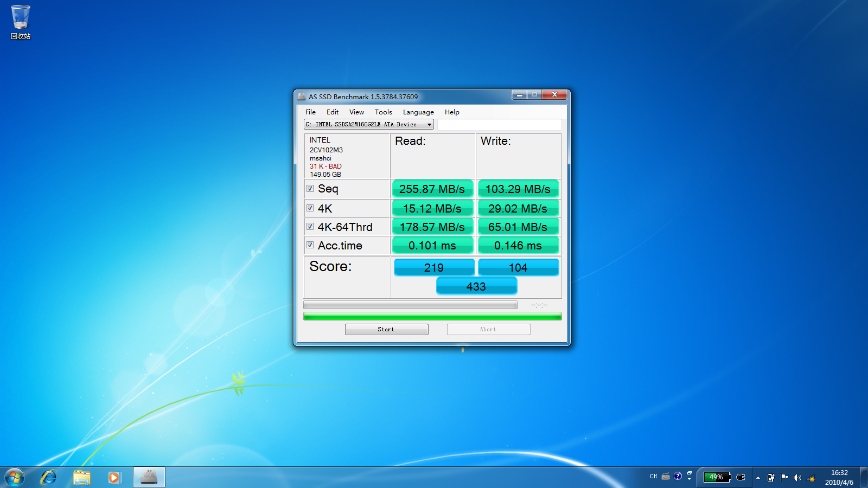Click the red 31 K - BAD alignment text
Image resolution: width=868 pixels, height=488 pixels.
pos(325,166)
